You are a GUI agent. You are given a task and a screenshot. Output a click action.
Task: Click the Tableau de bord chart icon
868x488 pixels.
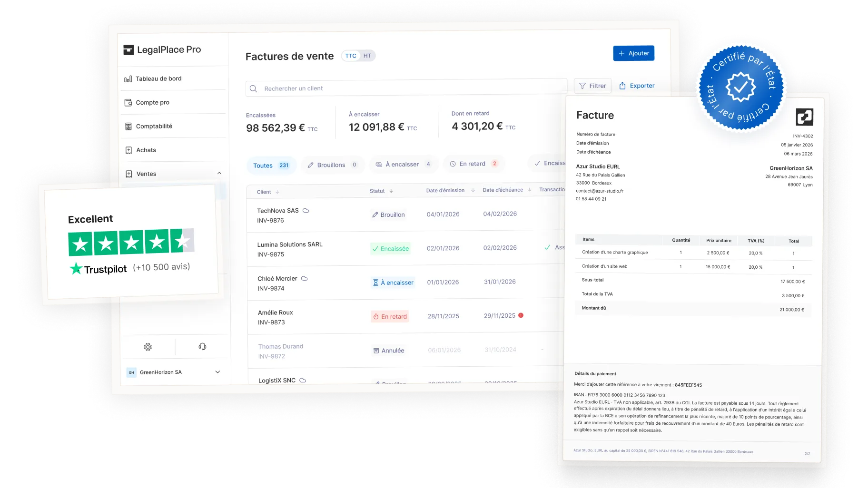point(128,79)
